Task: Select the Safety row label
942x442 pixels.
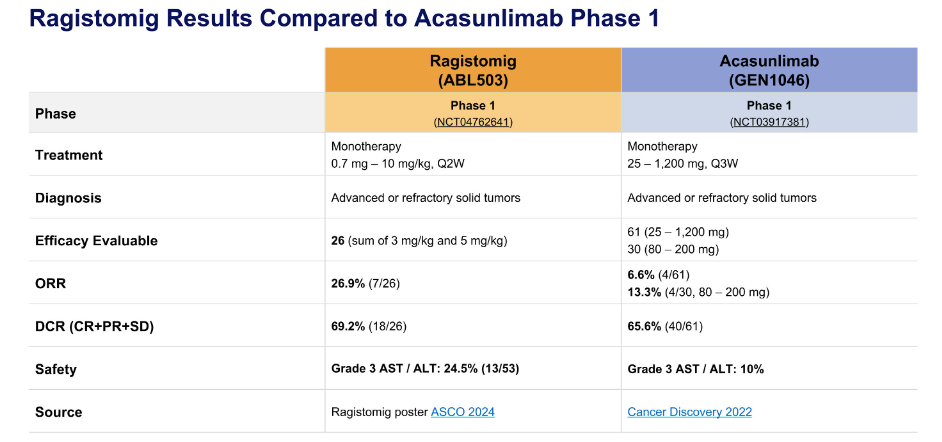Action: coord(56,369)
